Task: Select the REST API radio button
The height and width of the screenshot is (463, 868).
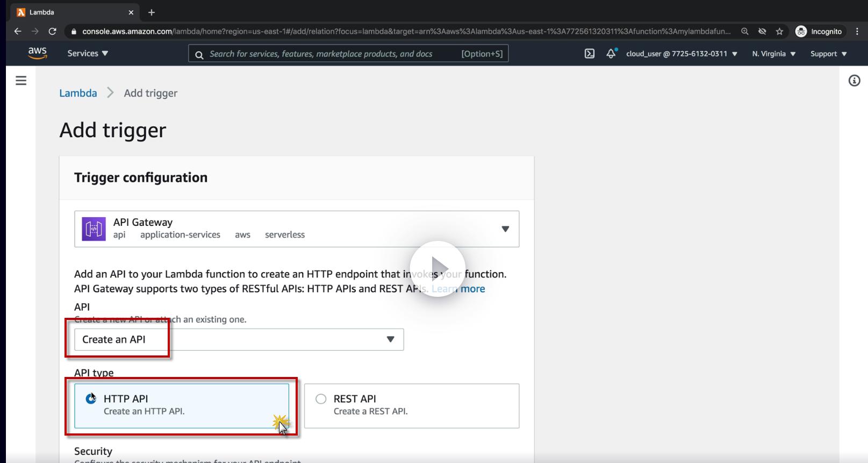Action: pyautogui.click(x=321, y=398)
